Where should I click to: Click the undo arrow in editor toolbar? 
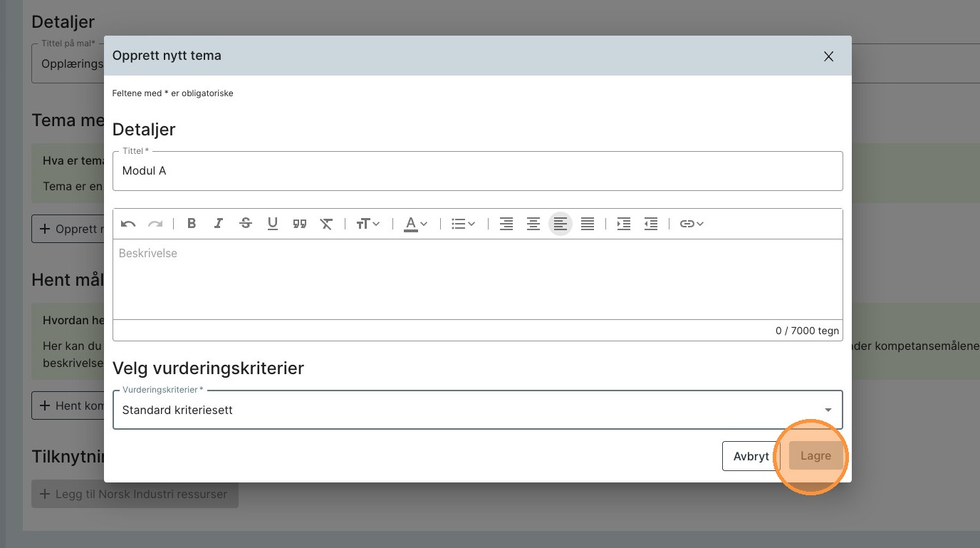(128, 224)
